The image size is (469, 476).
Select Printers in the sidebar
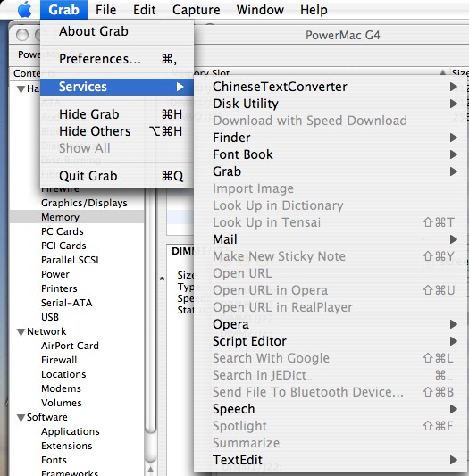coord(59,288)
